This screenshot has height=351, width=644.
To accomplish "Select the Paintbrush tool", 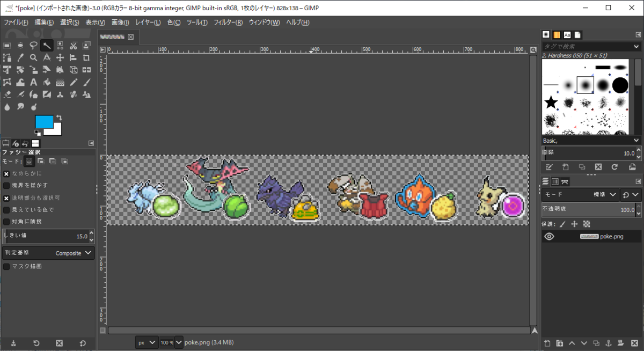I will pos(86,82).
